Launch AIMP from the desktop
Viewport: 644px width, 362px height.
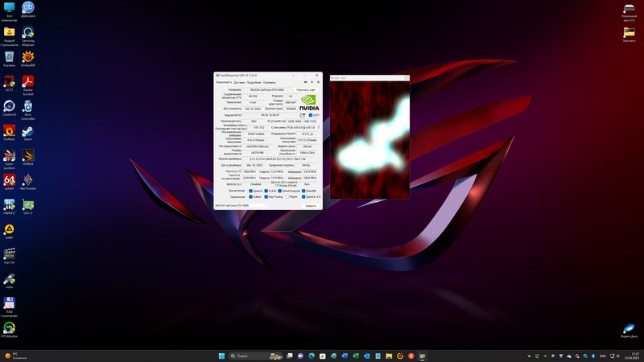pos(9,231)
